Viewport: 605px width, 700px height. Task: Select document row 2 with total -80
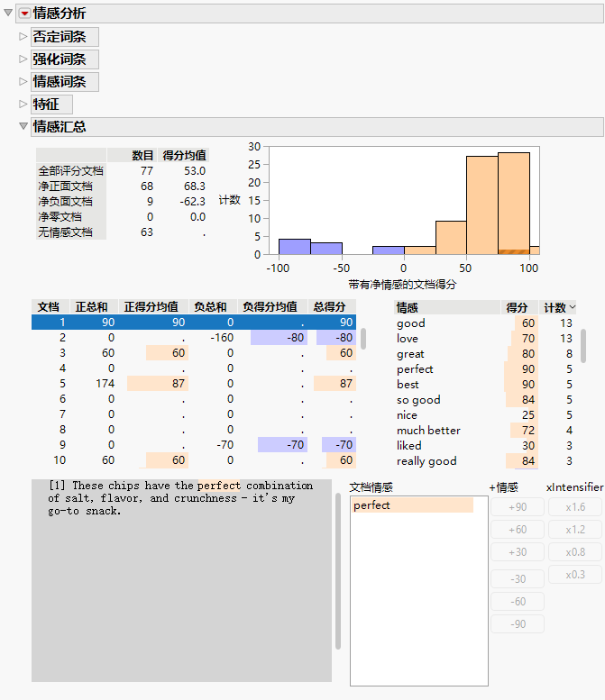[x=194, y=338]
